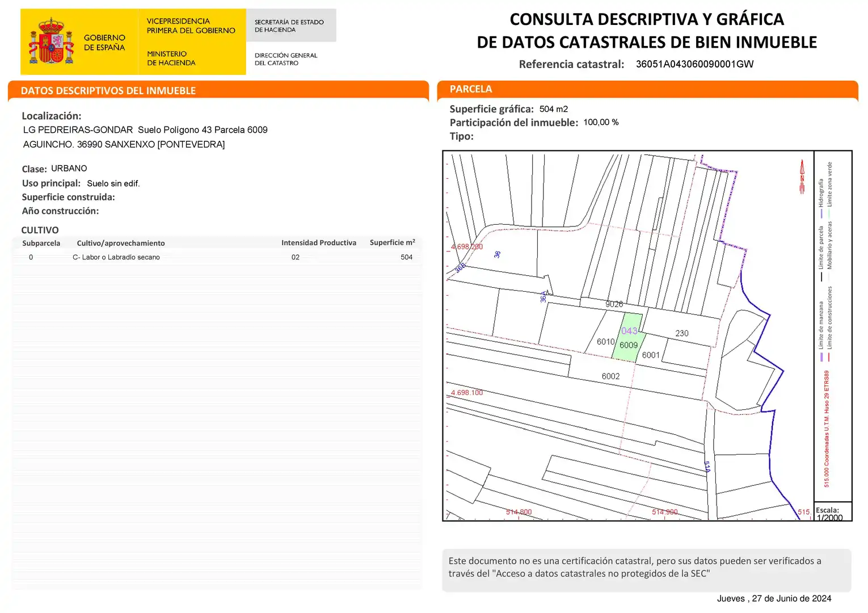This screenshot has height=613, width=868.
Task: Click the '514.800' coordinate label
Action: coord(519,512)
